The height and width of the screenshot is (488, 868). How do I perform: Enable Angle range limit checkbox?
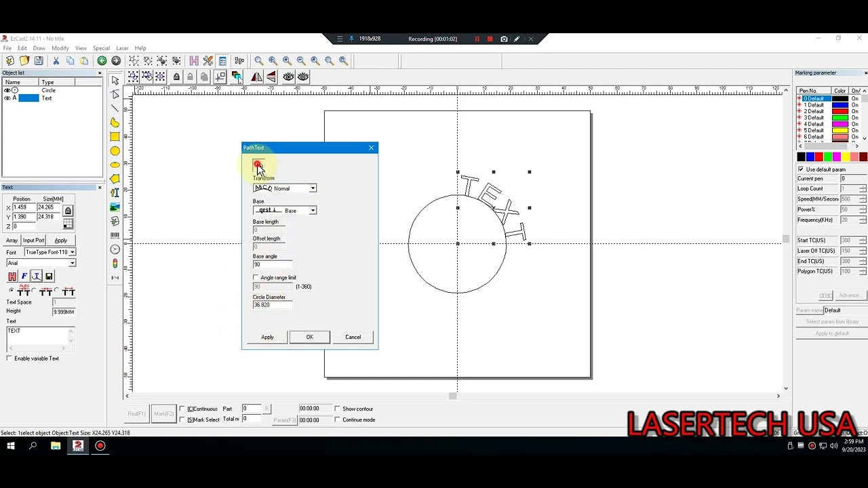(x=256, y=278)
